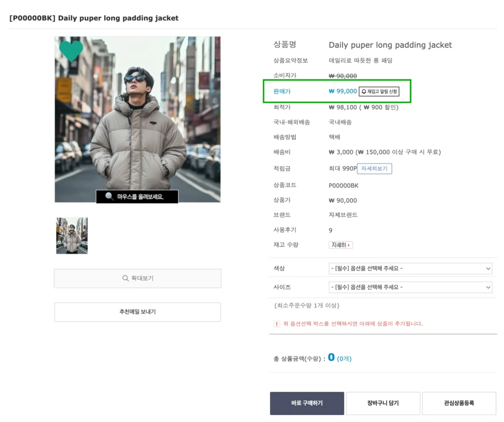504x422 pixels.
Task: Click the teal heart wishlist icon
Action: coord(71,51)
